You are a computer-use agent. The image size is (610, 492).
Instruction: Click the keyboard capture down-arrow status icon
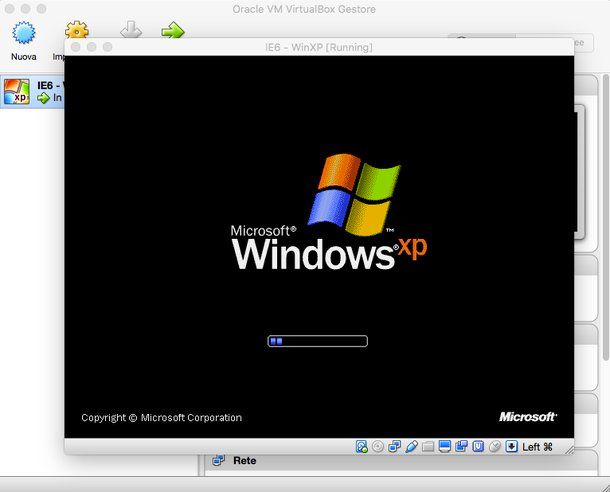click(x=512, y=446)
